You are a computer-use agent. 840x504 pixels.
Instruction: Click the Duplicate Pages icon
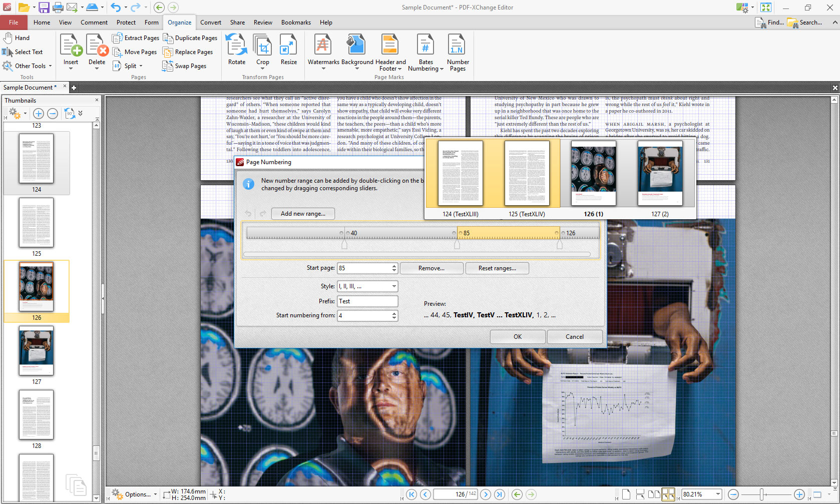pyautogui.click(x=168, y=38)
